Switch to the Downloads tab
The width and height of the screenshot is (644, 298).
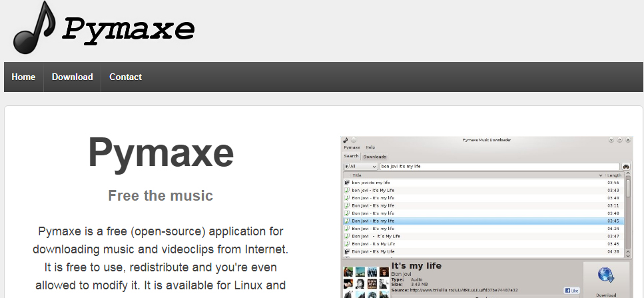point(375,157)
